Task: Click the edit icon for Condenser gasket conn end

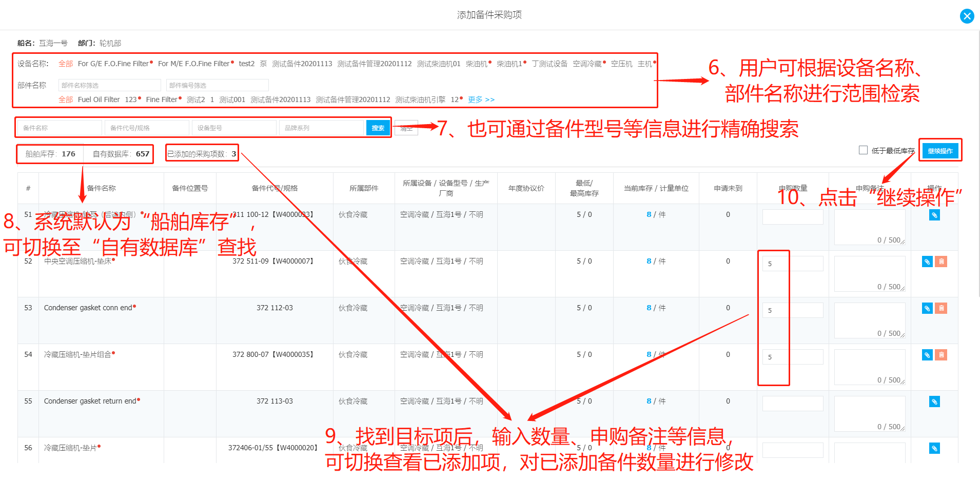Action: 927,309
